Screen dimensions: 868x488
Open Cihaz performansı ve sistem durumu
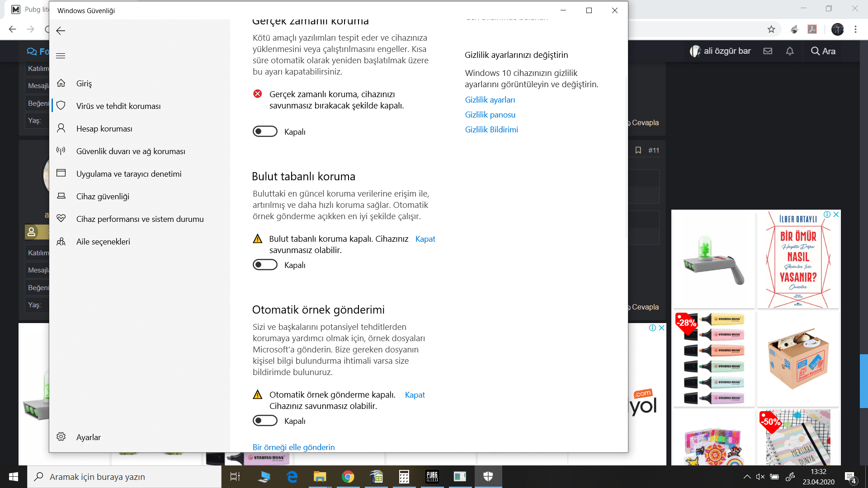click(141, 219)
